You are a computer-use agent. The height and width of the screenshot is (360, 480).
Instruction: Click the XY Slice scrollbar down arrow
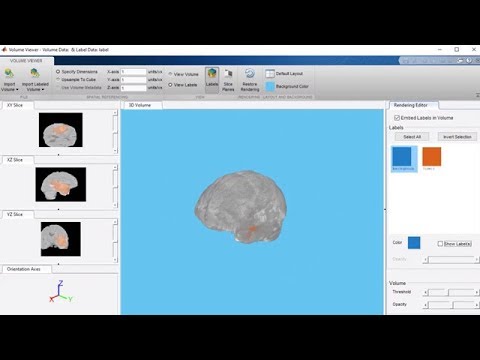tap(115, 151)
